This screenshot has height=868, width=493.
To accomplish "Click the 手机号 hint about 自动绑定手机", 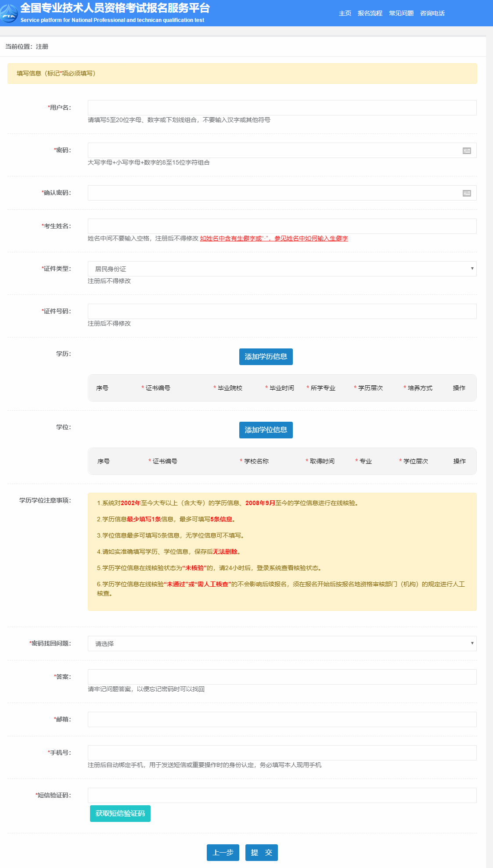I will (x=205, y=765).
